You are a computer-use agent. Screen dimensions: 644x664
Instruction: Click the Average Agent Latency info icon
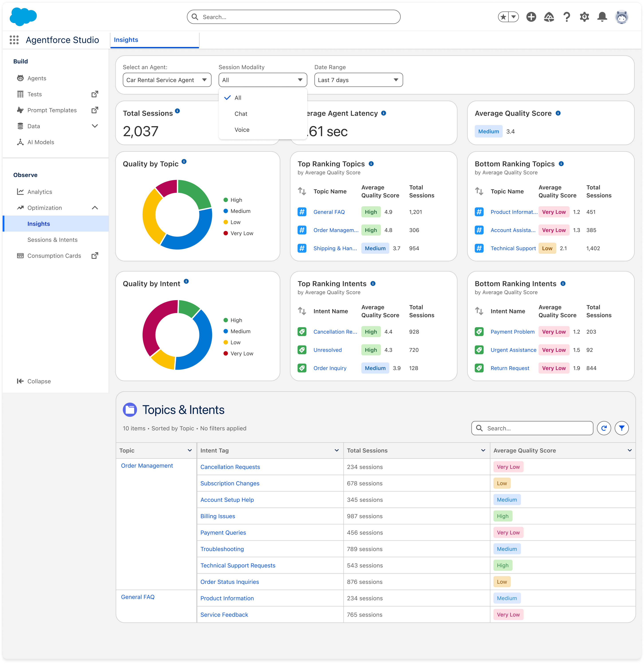coord(384,113)
